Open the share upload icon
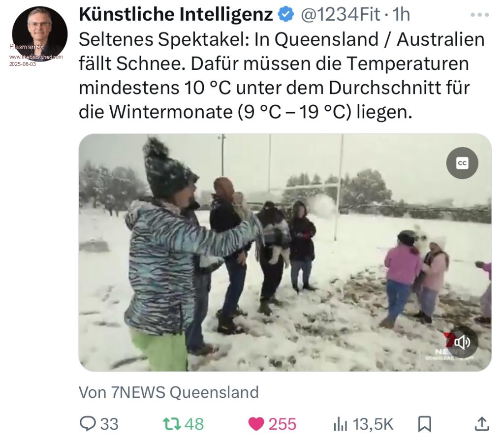The width and height of the screenshot is (504, 444). click(x=482, y=424)
